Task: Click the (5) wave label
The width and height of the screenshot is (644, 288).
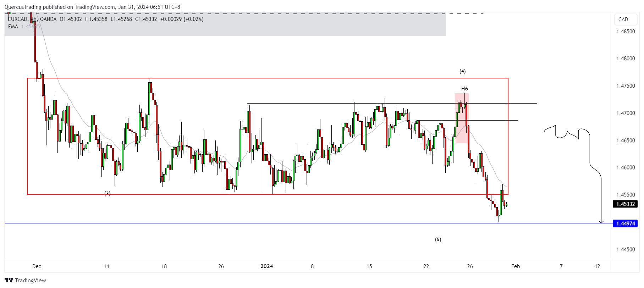Action: (x=438, y=239)
